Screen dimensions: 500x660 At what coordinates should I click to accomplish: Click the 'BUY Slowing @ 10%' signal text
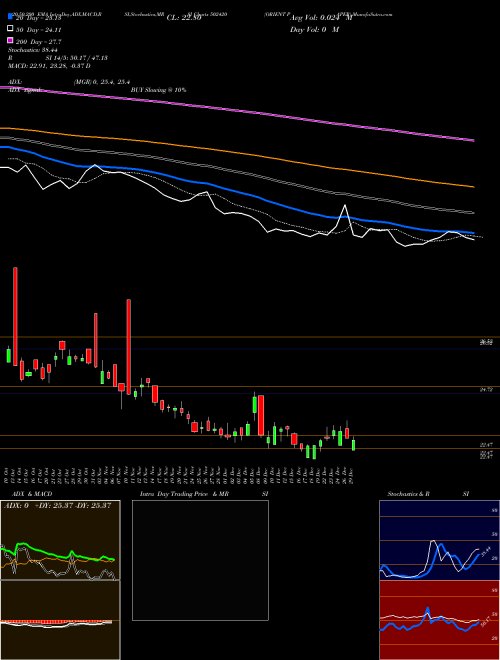pos(158,90)
